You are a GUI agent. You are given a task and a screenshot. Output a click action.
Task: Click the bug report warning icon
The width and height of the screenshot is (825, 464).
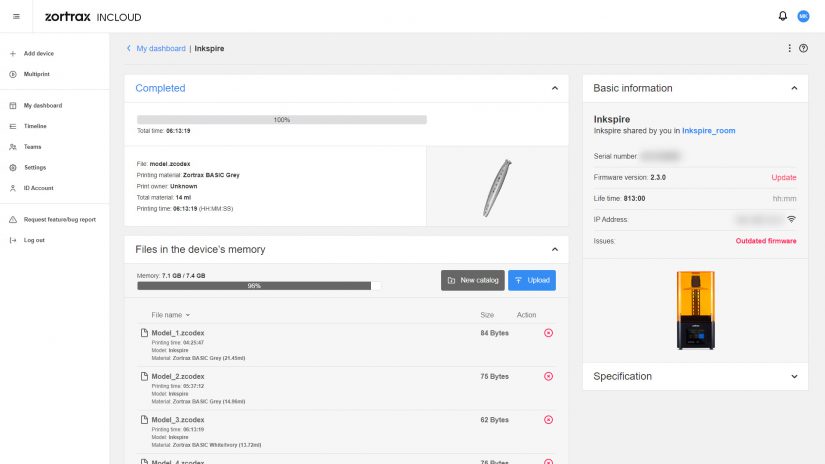(x=13, y=219)
